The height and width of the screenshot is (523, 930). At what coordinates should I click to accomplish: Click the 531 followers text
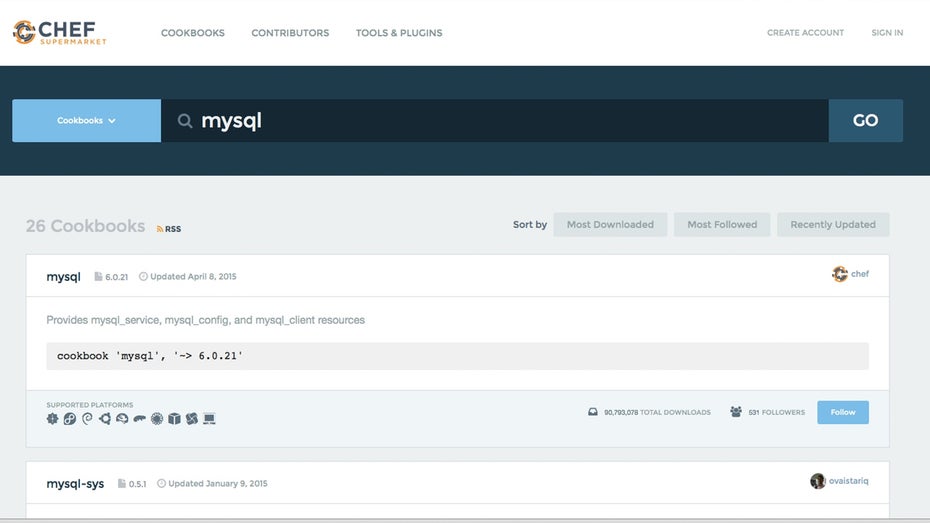(776, 412)
